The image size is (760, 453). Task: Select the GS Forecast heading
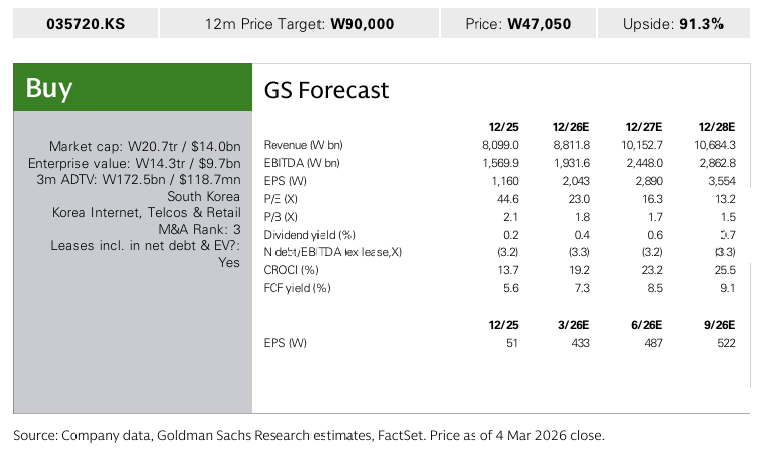(x=326, y=90)
